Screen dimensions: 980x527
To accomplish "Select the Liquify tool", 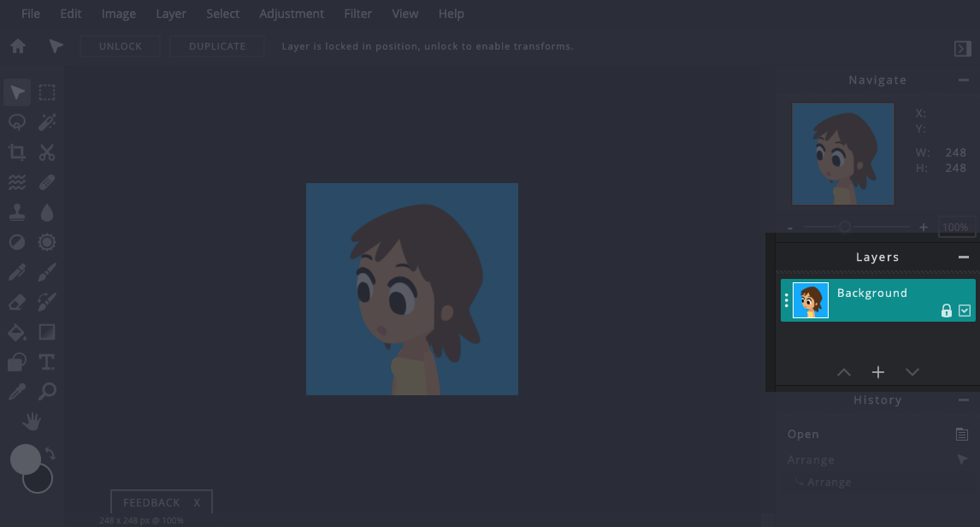I will pos(17,182).
